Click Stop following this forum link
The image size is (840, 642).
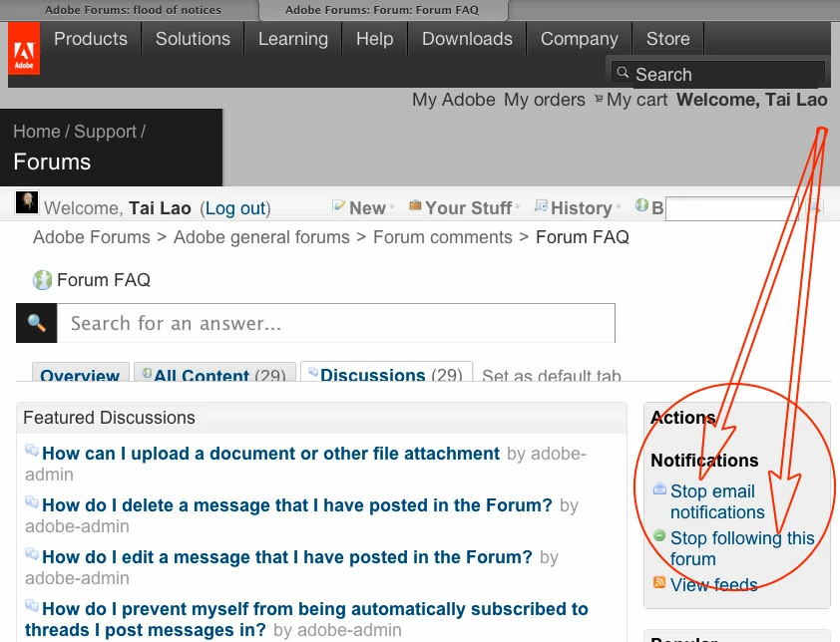tap(742, 548)
